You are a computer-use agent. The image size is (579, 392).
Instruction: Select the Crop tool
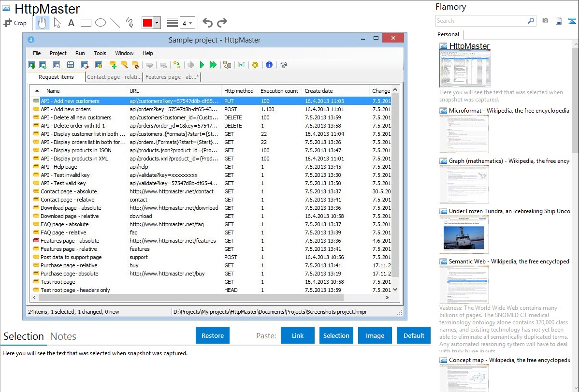pos(15,23)
